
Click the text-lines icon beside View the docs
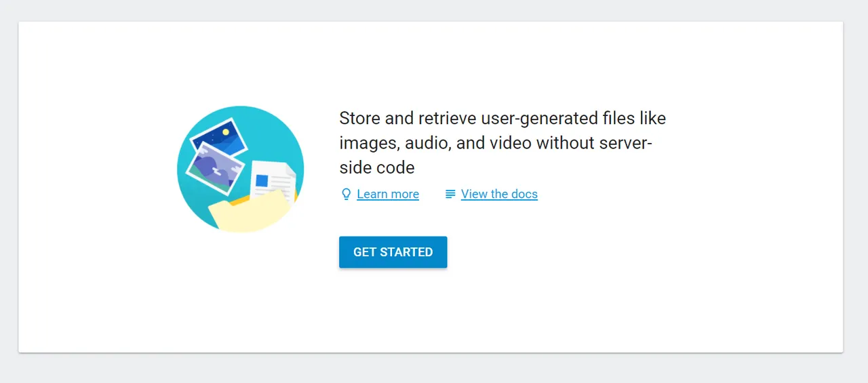[450, 195]
